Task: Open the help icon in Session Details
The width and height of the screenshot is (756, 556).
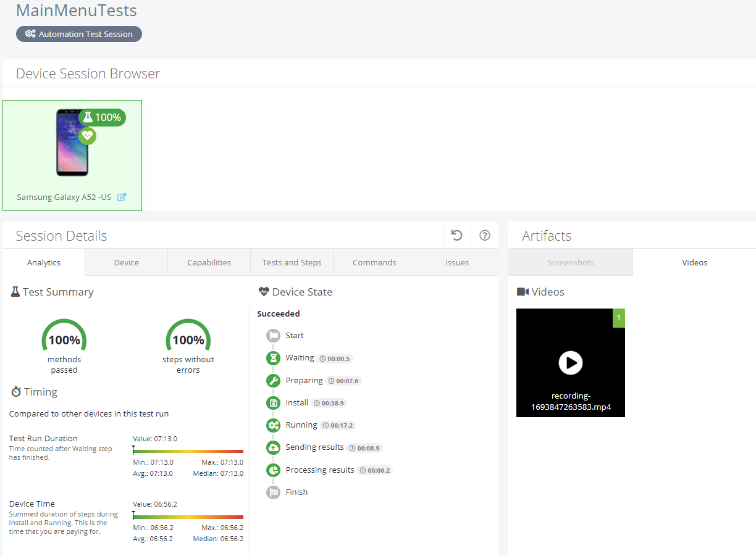Action: tap(484, 235)
